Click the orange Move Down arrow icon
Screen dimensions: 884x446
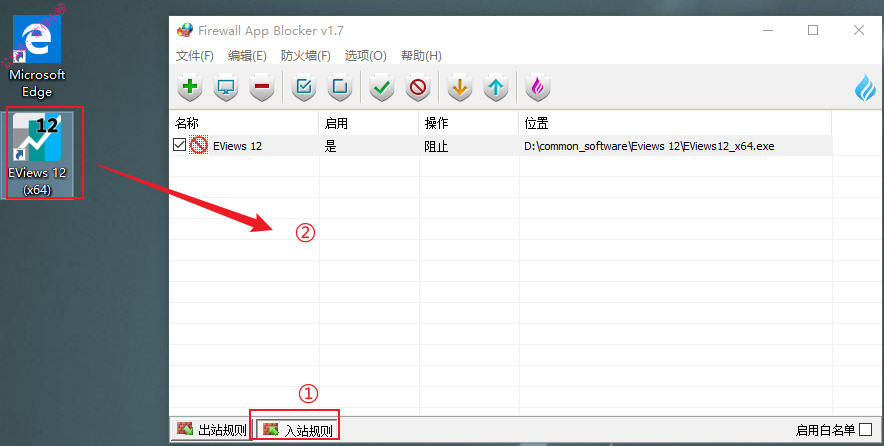[459, 87]
